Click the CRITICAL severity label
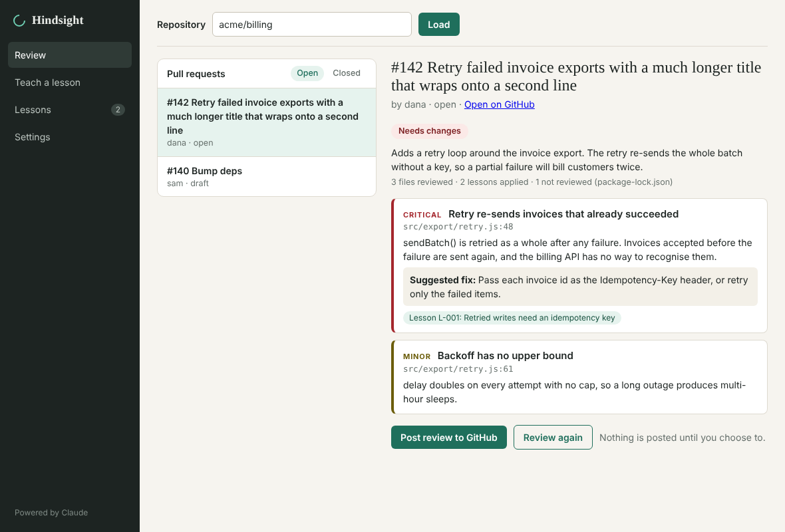785x532 pixels. pyautogui.click(x=422, y=215)
